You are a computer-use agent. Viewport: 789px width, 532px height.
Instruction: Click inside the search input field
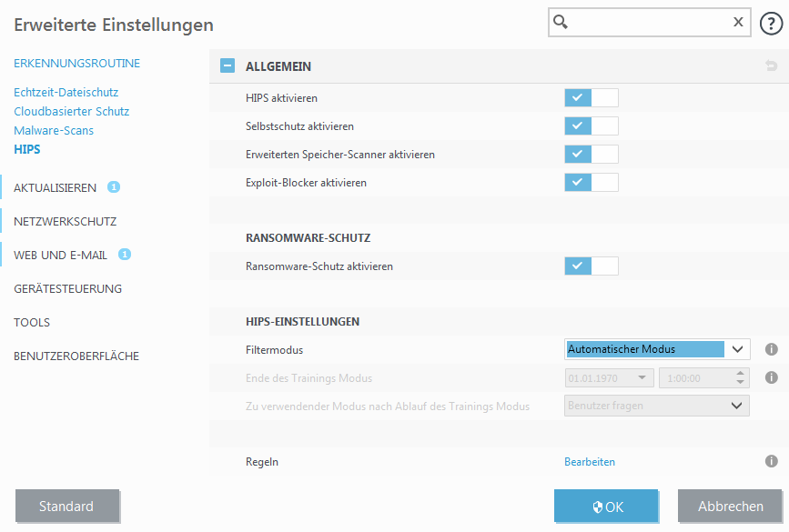coord(648,23)
